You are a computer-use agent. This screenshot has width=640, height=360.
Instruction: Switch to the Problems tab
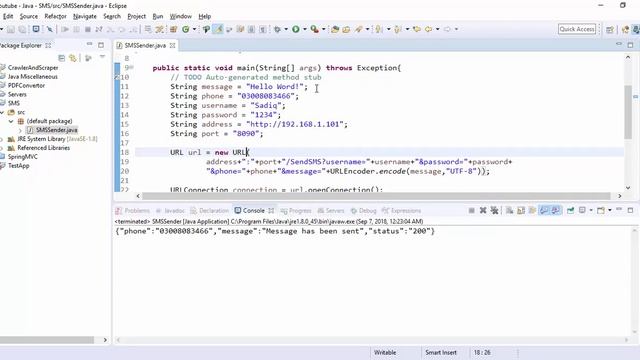tap(133, 211)
